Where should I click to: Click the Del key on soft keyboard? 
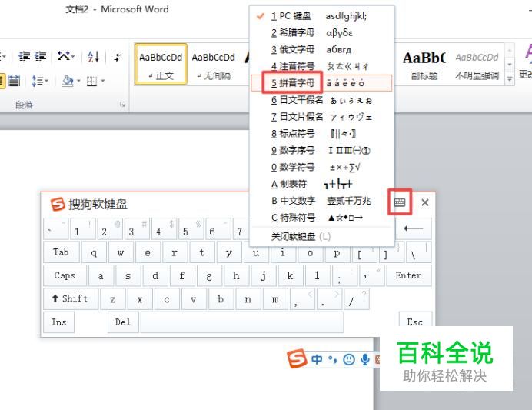point(123,322)
